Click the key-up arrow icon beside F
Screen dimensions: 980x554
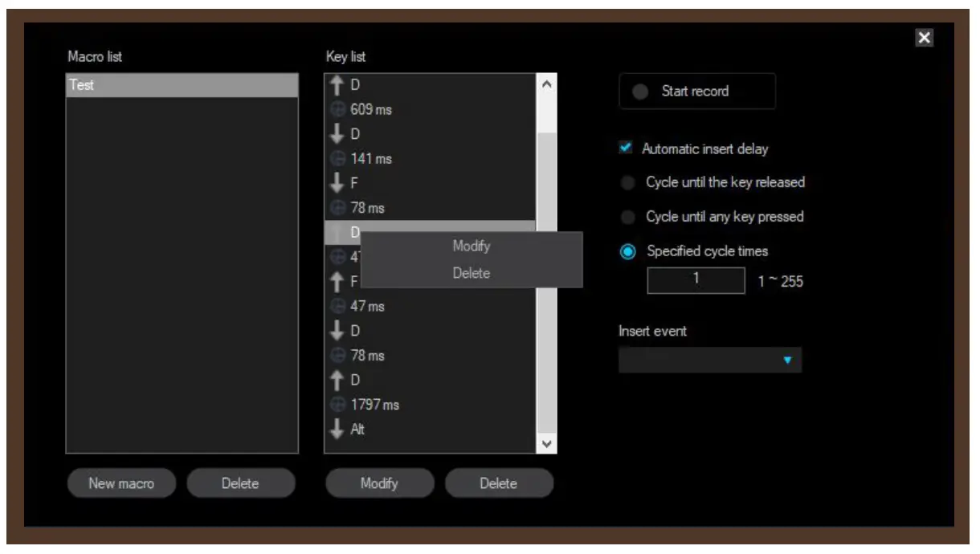pyautogui.click(x=337, y=282)
